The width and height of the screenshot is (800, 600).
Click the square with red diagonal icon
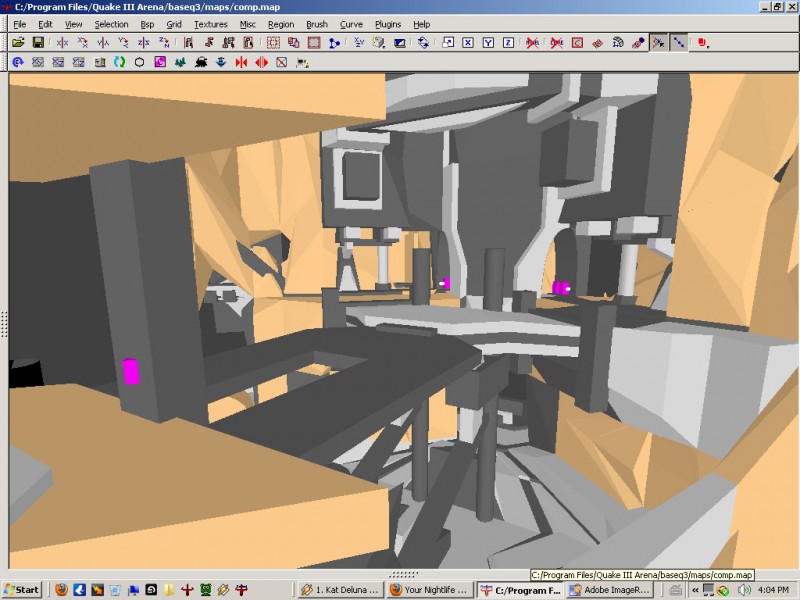pyautogui.click(x=282, y=62)
